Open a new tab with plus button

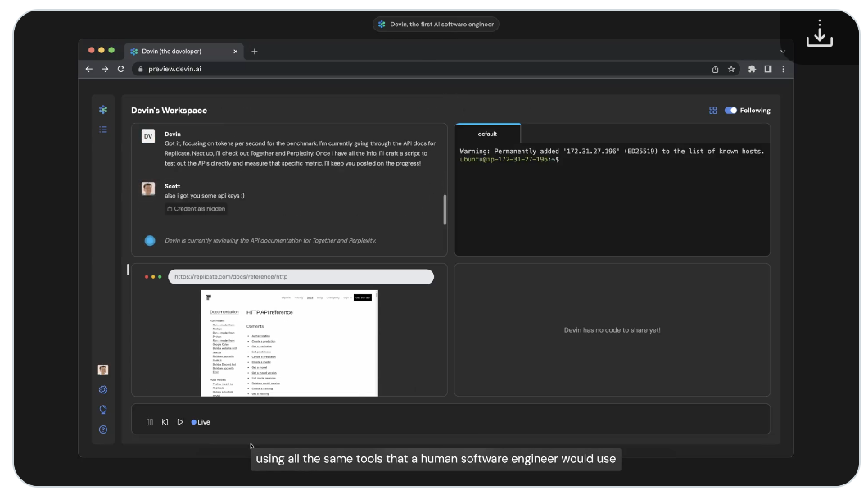254,52
